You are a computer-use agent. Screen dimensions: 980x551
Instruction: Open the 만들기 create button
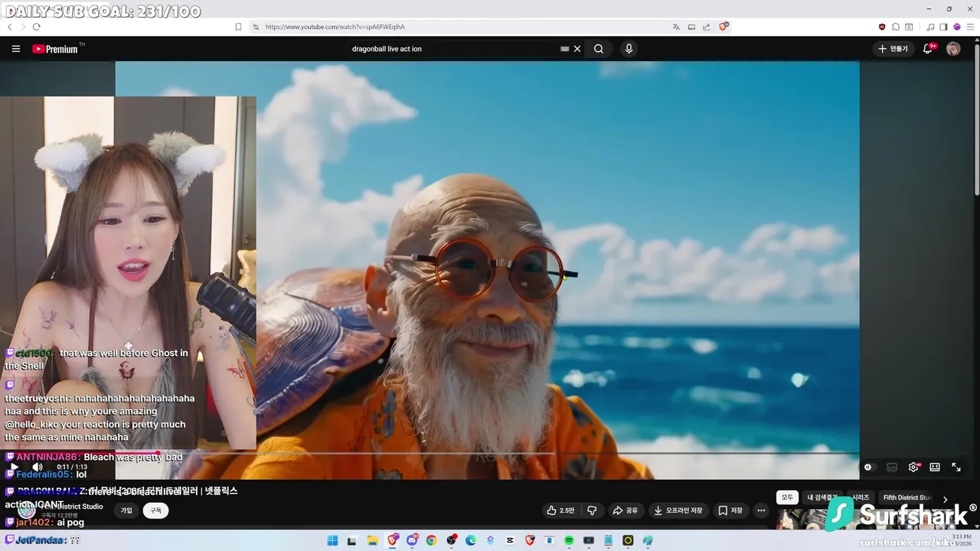tap(893, 49)
